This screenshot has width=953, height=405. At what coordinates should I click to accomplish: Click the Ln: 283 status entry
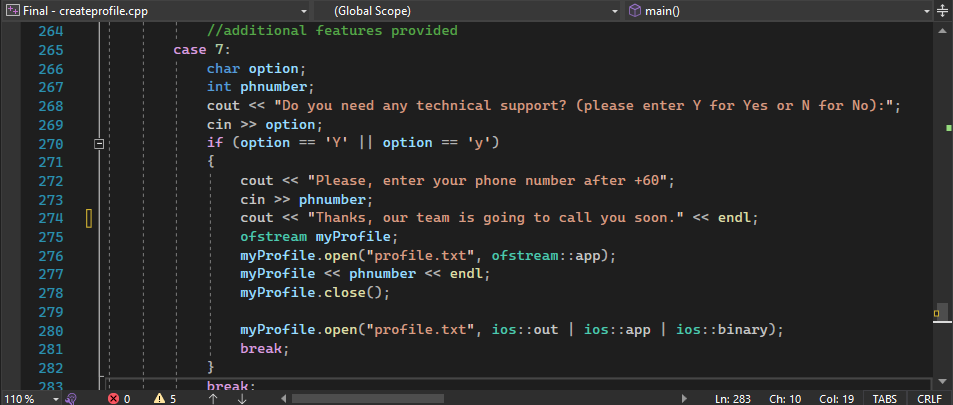coord(732,399)
